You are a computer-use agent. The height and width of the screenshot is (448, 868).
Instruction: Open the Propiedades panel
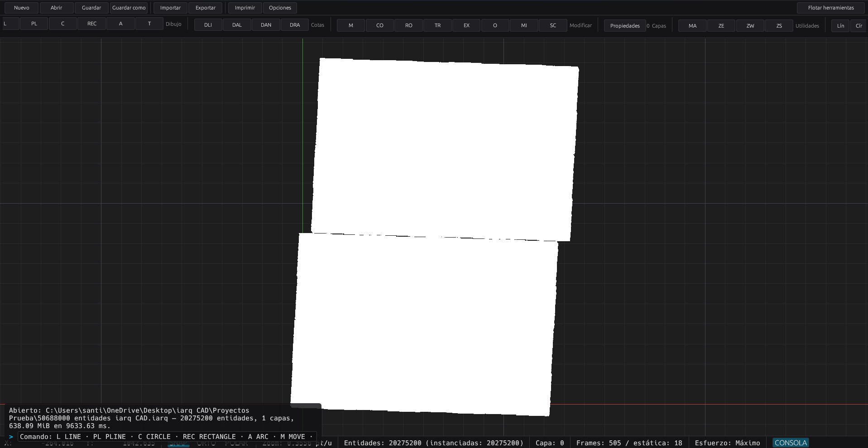tap(625, 26)
